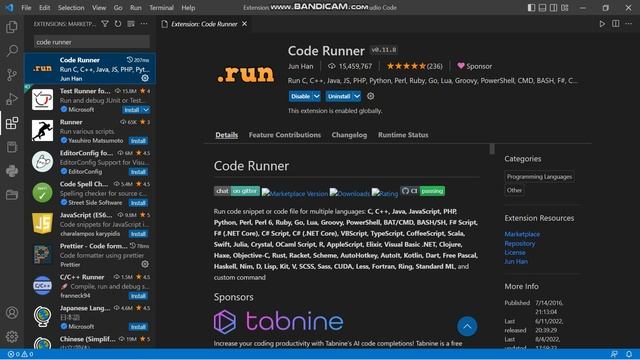Viewport: 640px width, 360px height.
Task: Open the Selection menu
Action: pos(71,8)
